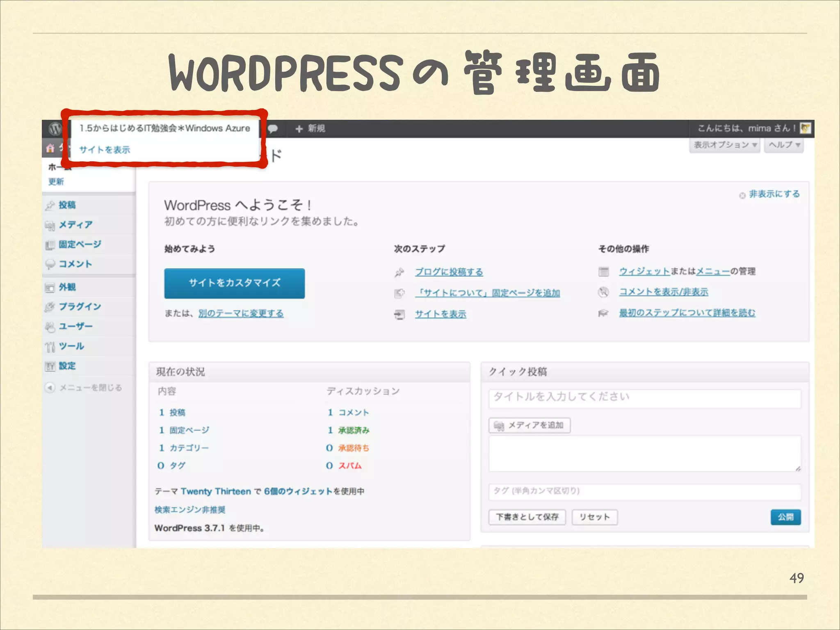Click the 検索エンジン非推奨 link

(x=190, y=510)
